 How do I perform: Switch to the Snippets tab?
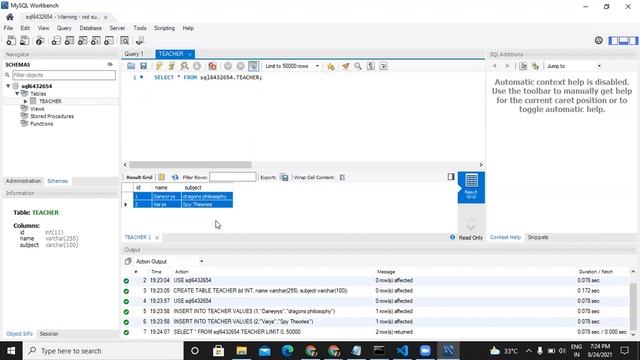538,237
